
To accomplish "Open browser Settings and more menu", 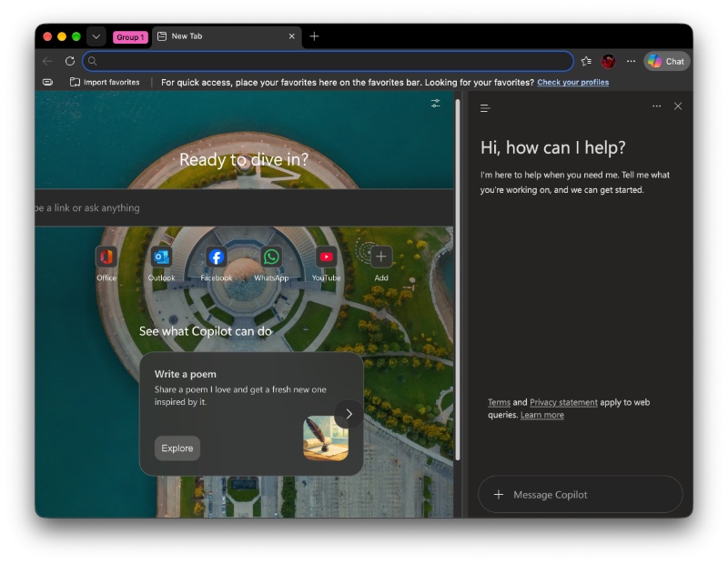I will coord(631,61).
